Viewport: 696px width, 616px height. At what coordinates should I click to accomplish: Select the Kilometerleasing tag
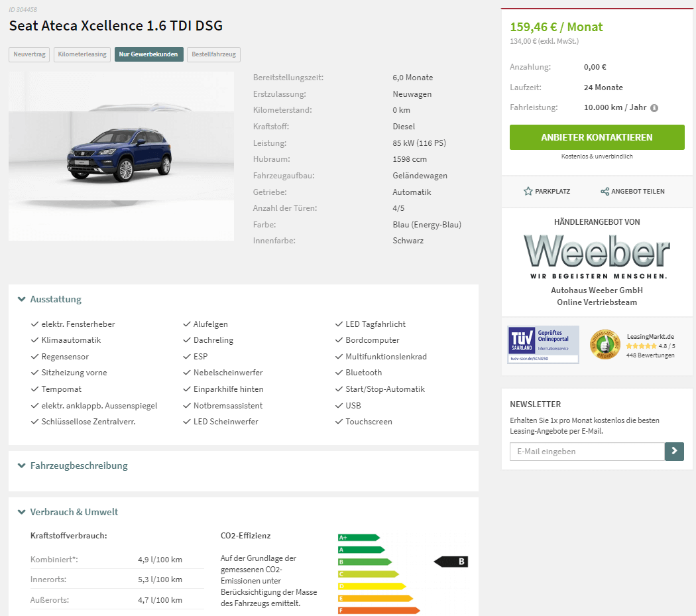tap(82, 54)
